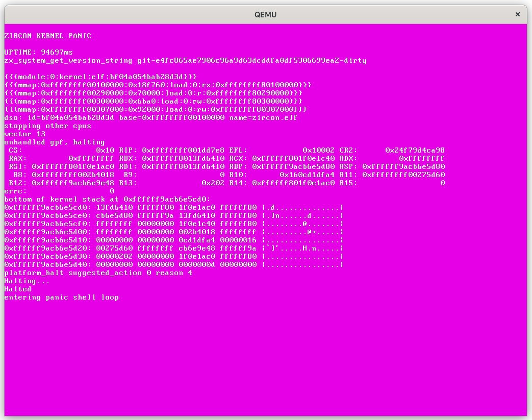Click the dso: id=bf04a054bab28d3d line
The width and height of the screenshot is (532, 420).
point(151,117)
